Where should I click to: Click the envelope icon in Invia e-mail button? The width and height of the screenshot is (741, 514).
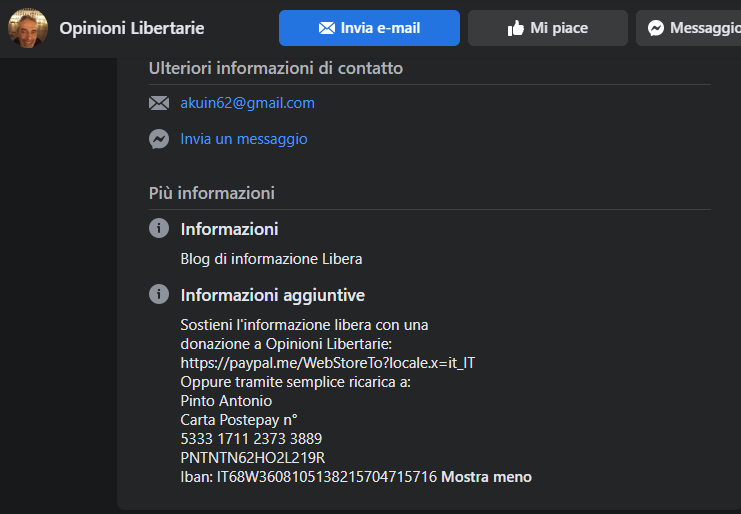pyautogui.click(x=327, y=28)
